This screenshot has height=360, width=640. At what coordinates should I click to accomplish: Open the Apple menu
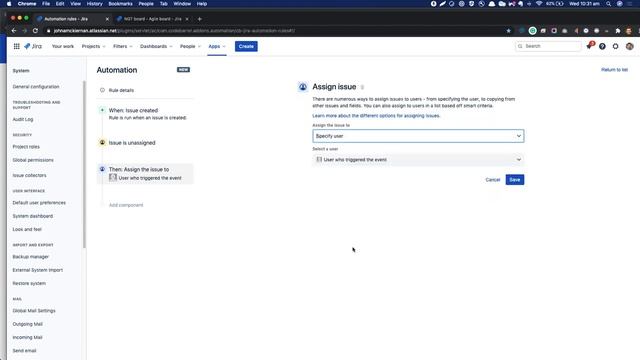pyautogui.click(x=9, y=4)
